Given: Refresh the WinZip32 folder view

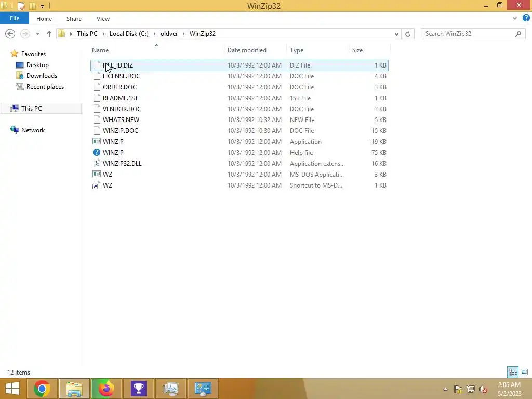Looking at the screenshot, I should 408,34.
